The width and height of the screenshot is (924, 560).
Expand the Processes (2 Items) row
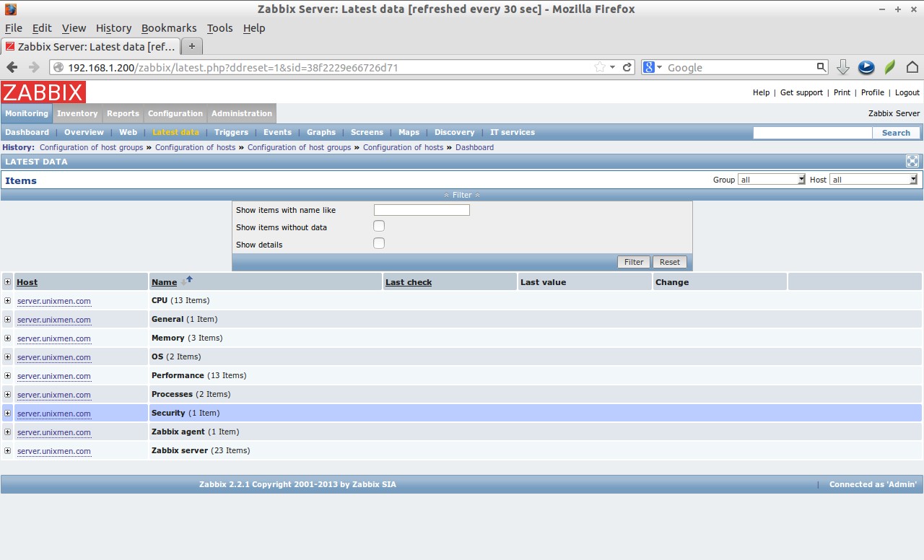tap(7, 395)
